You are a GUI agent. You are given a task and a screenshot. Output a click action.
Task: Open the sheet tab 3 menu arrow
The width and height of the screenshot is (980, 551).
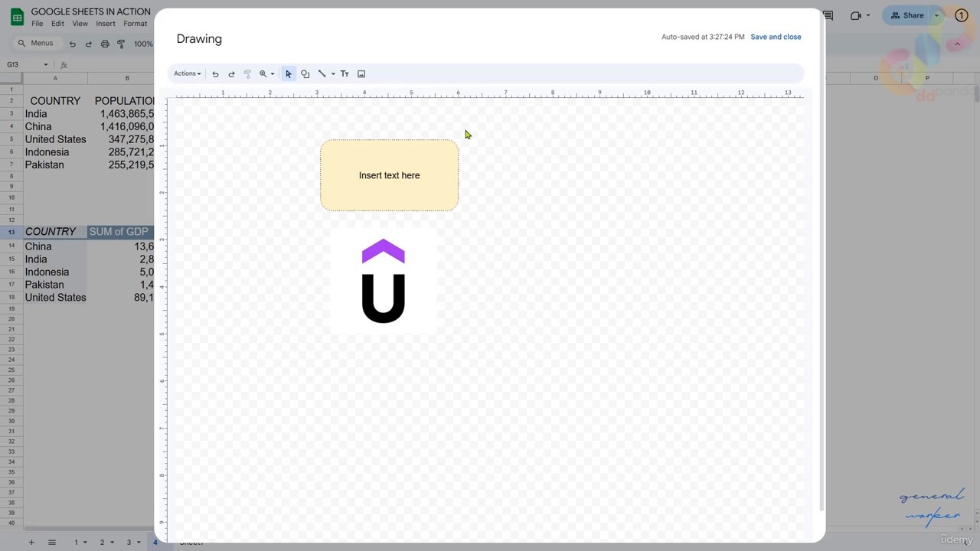click(x=139, y=543)
